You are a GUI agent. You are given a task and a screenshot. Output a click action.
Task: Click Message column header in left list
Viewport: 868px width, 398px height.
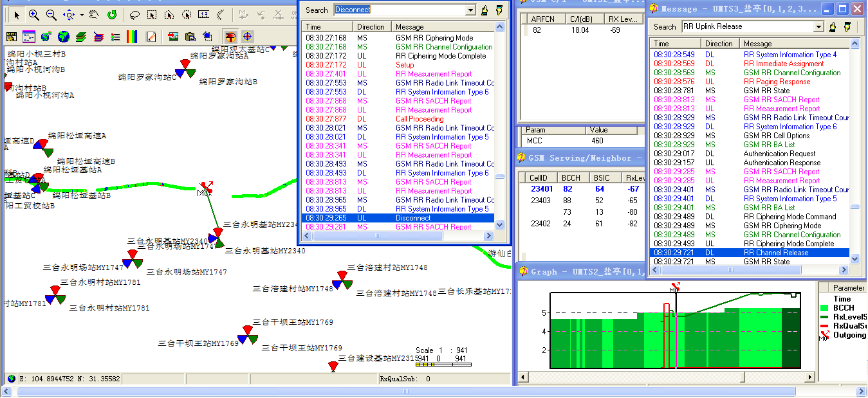click(444, 27)
